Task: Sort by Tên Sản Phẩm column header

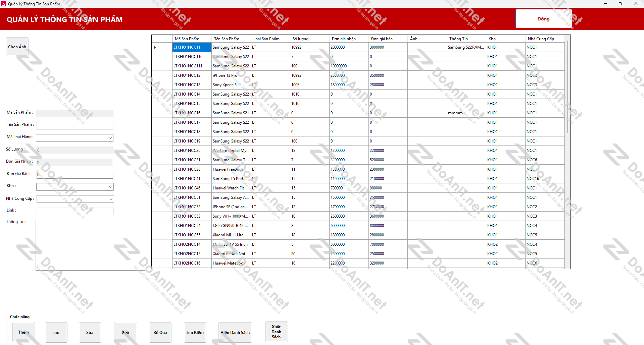Action: click(231, 39)
